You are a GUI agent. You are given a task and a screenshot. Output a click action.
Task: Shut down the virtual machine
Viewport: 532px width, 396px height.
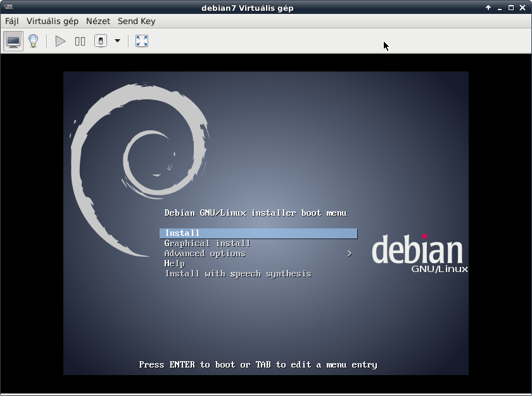[101, 41]
